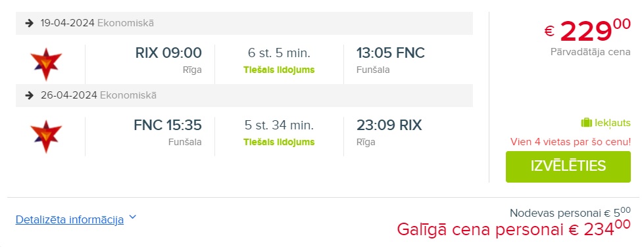Click the 13:05 FNC arrival time

pos(391,53)
